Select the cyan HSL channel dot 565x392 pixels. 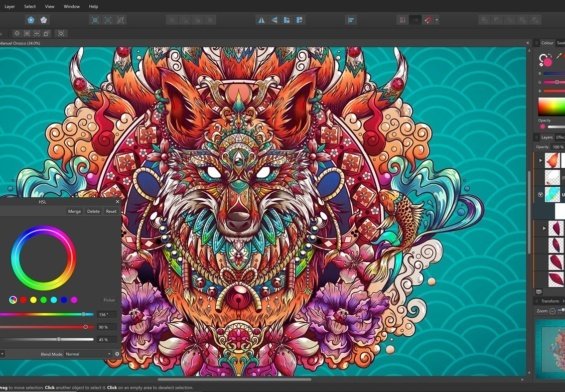pyautogui.click(x=54, y=300)
